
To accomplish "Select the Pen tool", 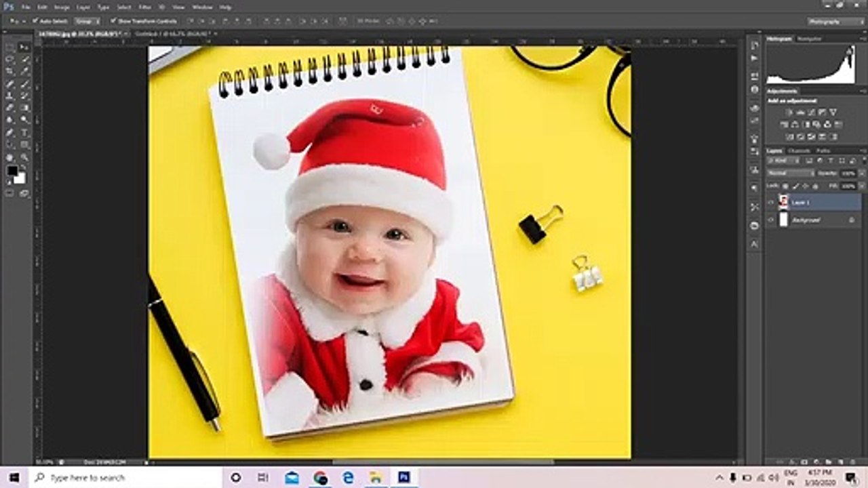I will pos(9,131).
